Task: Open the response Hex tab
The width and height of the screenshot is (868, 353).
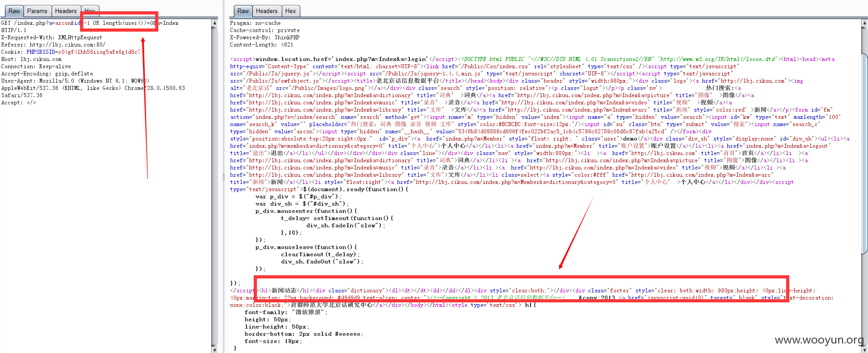Action: 291,11
